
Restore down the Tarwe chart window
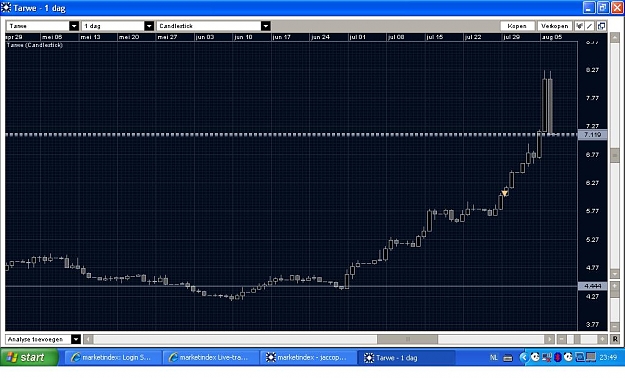603,8
